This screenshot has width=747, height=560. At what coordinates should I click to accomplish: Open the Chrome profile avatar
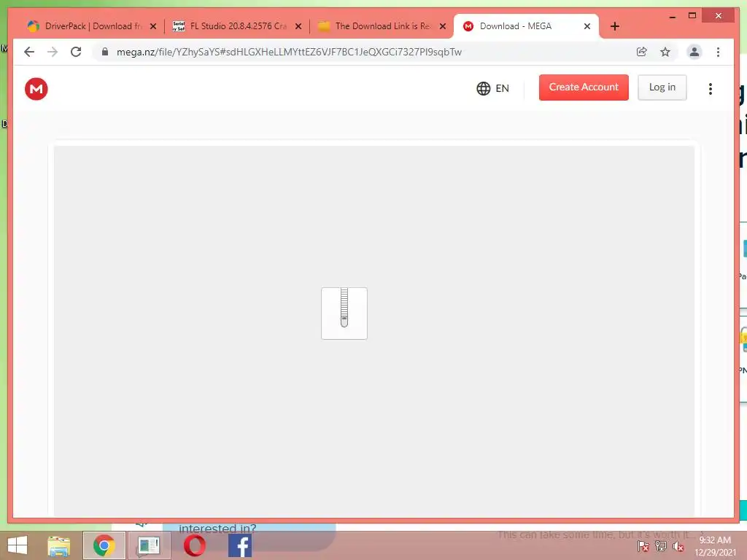coord(694,52)
